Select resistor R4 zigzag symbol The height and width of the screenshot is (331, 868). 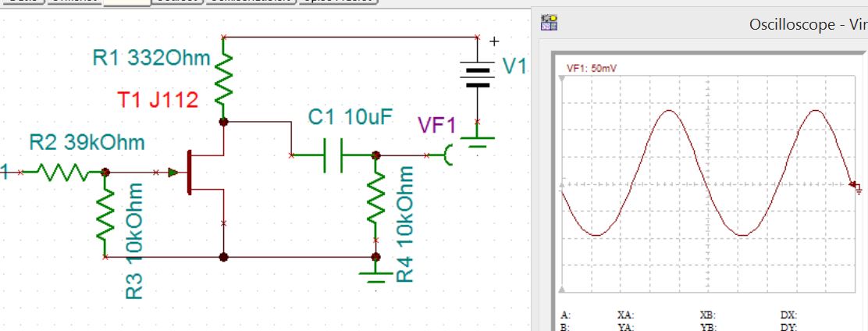tap(375, 198)
